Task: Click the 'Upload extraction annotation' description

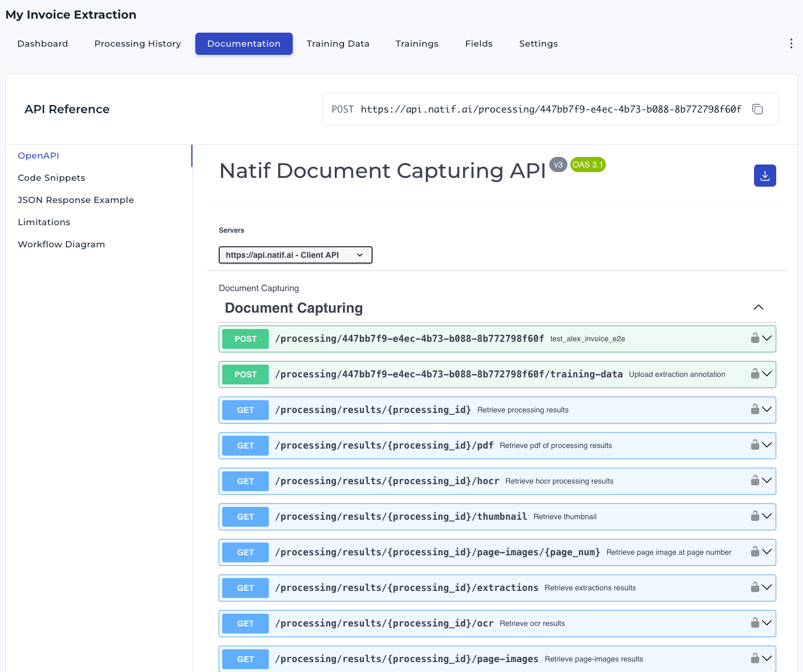Action: click(677, 374)
